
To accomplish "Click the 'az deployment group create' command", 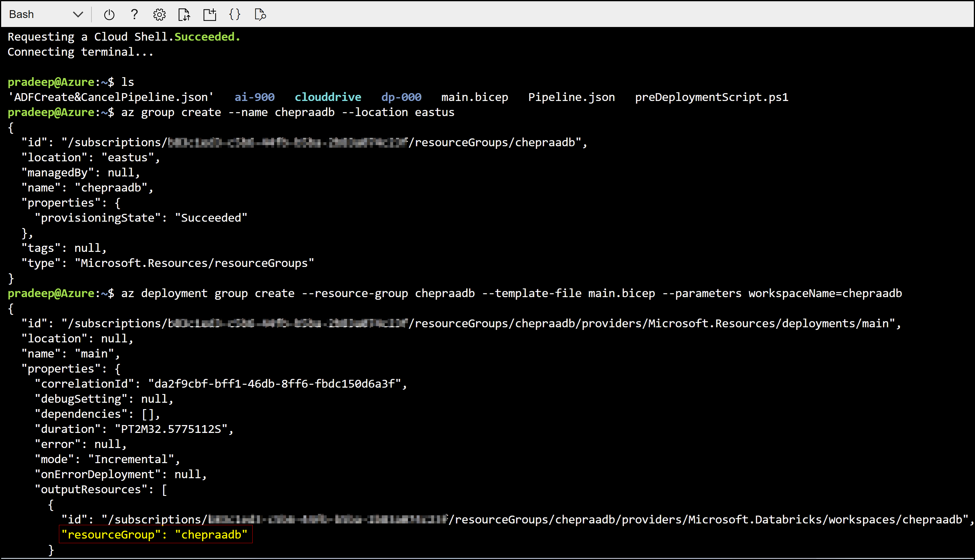I will 512,293.
